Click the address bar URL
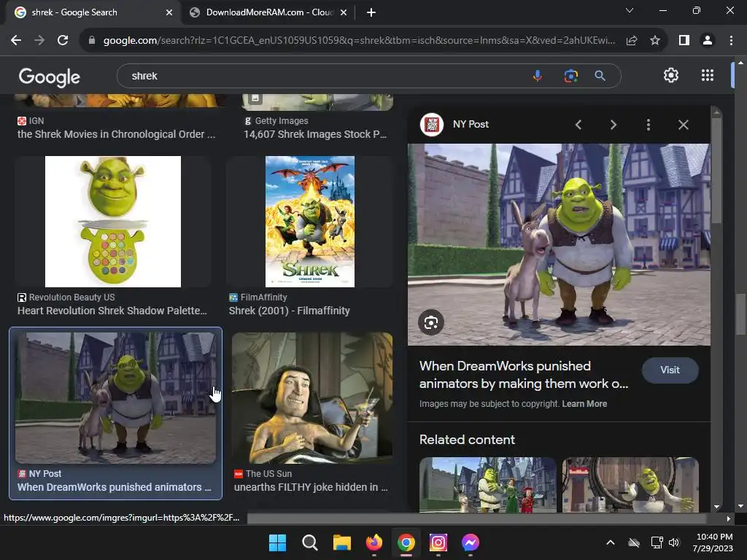747x560 pixels. pyautogui.click(x=359, y=41)
